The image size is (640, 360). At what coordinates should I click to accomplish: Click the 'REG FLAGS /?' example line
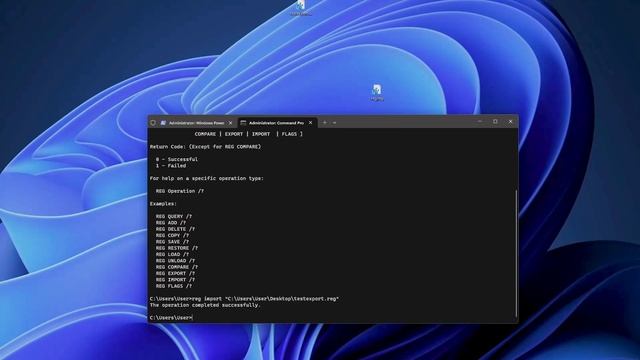pos(173,286)
